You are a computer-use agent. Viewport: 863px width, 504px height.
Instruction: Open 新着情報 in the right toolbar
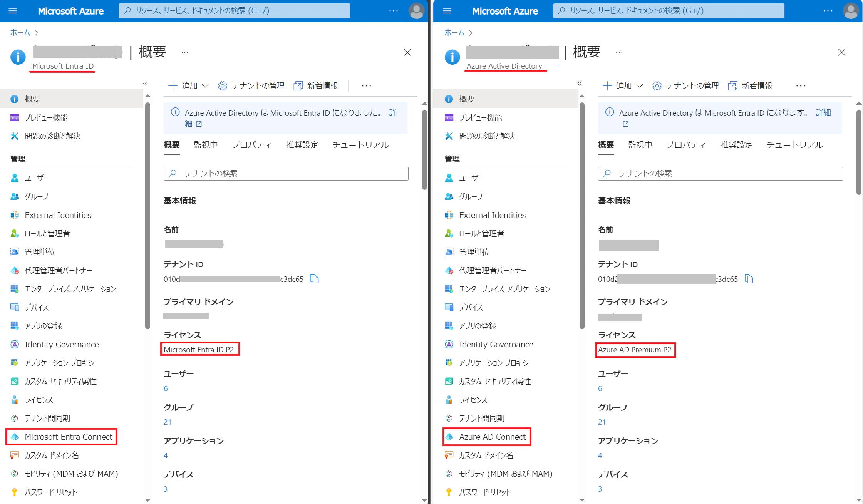point(750,85)
